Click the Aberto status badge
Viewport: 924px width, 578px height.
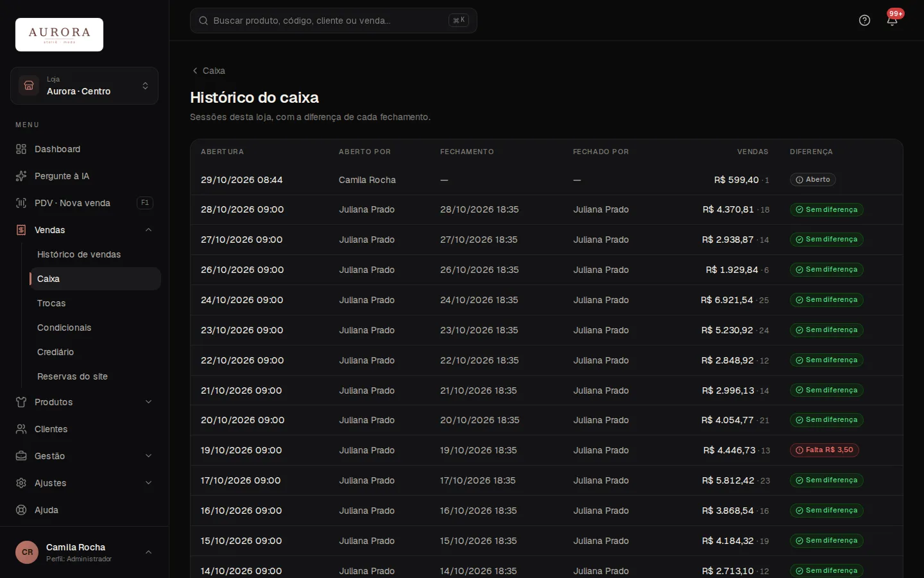[x=812, y=180]
